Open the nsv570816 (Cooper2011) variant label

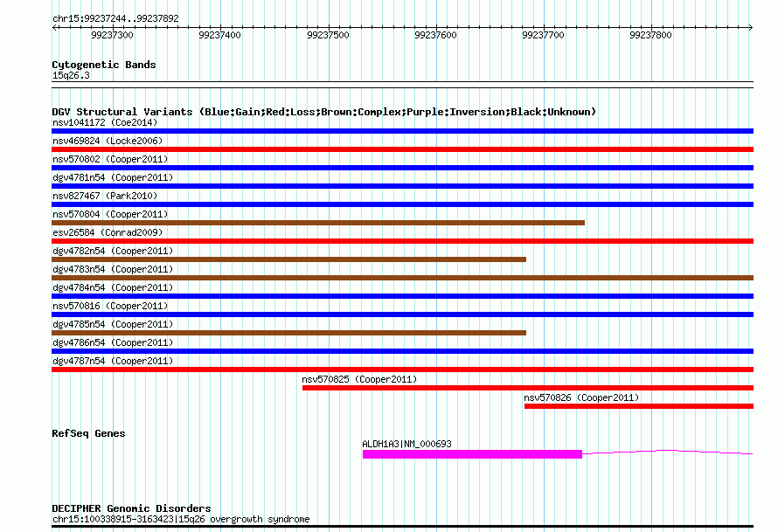point(110,307)
